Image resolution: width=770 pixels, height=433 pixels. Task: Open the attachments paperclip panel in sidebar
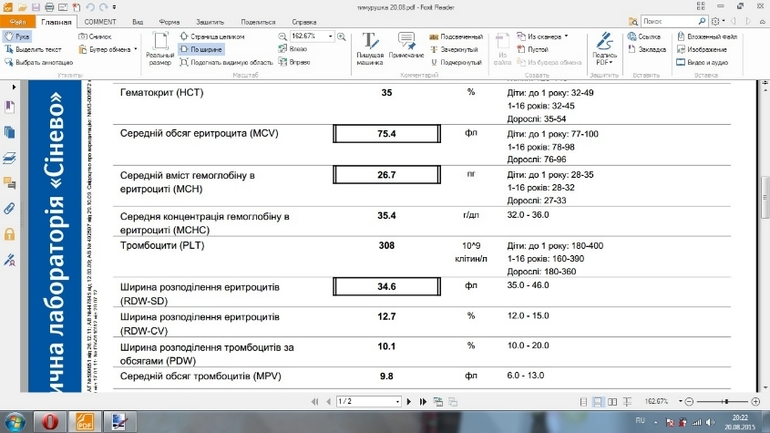[10, 209]
